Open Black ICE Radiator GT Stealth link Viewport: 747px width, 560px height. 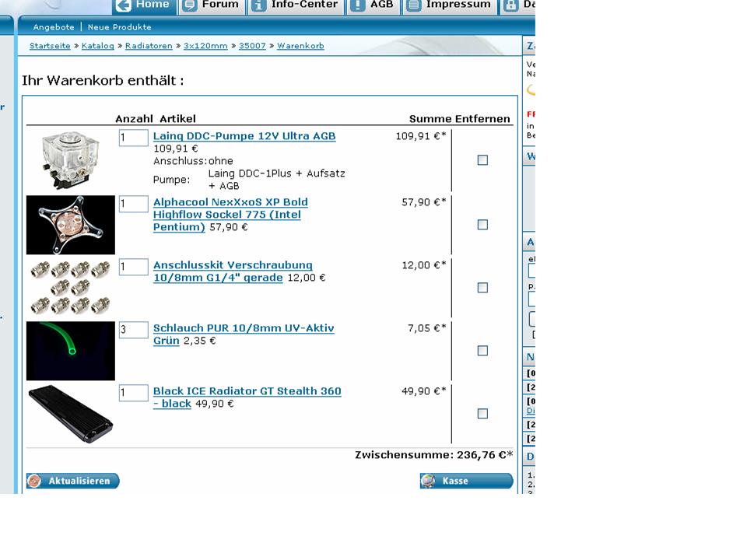247,397
